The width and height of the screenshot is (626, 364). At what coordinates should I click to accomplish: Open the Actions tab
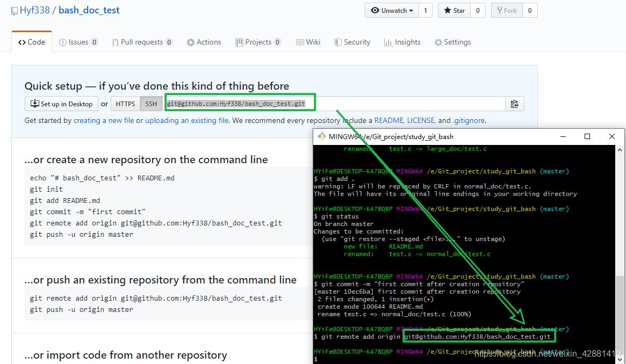coord(204,42)
